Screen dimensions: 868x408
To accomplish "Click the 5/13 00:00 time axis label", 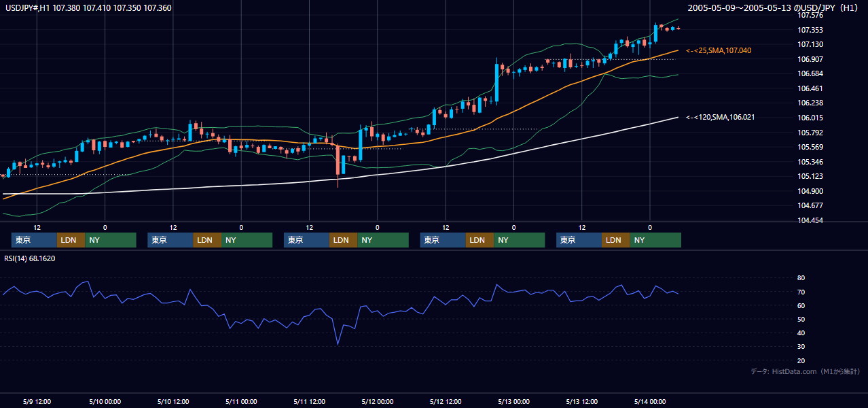I will point(513,401).
